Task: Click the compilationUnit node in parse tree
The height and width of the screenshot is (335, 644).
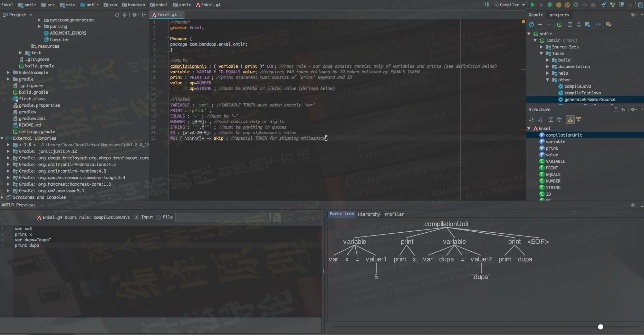Action: [446, 224]
